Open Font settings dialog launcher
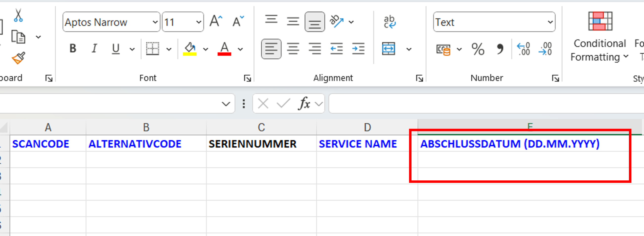The width and height of the screenshot is (644, 236). 247,78
